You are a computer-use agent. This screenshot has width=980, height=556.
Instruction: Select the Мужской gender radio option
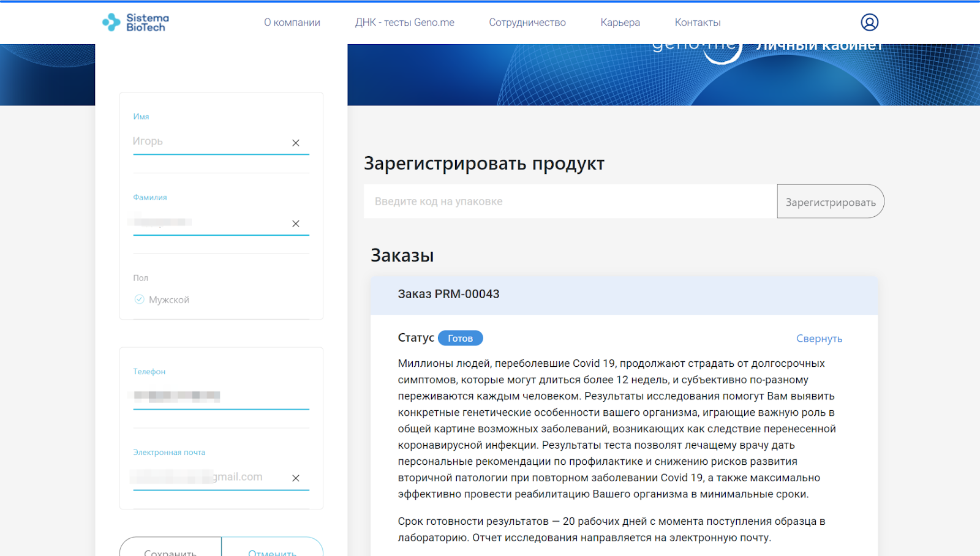[x=139, y=299]
